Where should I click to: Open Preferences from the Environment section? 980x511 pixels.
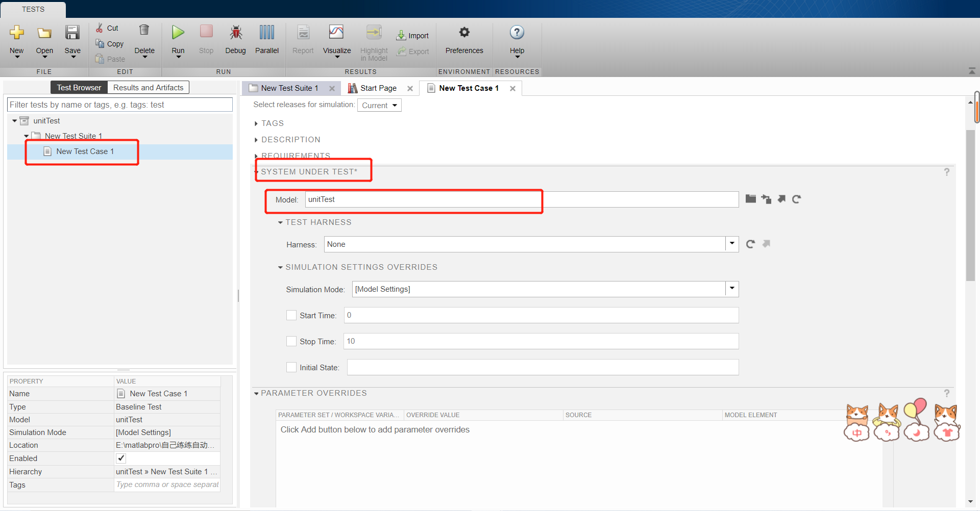pyautogui.click(x=464, y=40)
